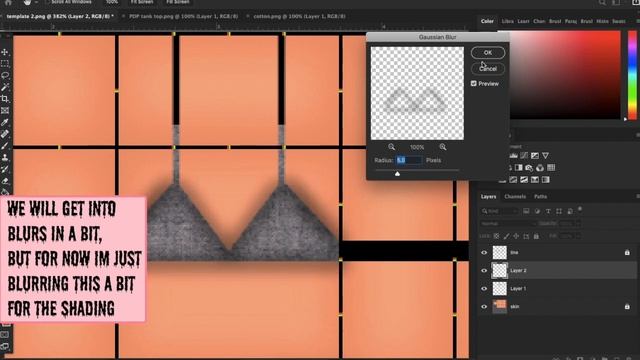Screen dimensions: 640x360
Task: Switch to the Paths tab
Action: [x=540, y=197]
